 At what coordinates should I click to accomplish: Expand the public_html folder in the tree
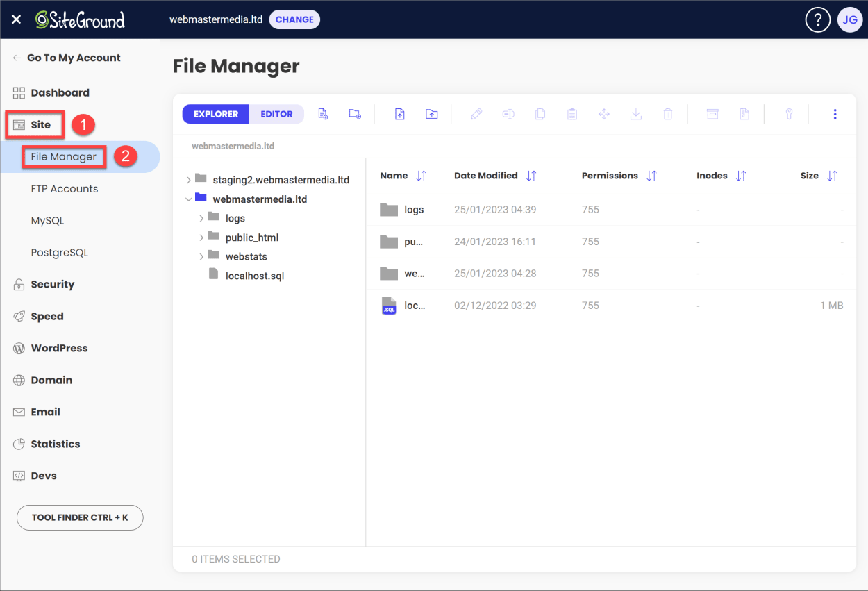pyautogui.click(x=201, y=238)
